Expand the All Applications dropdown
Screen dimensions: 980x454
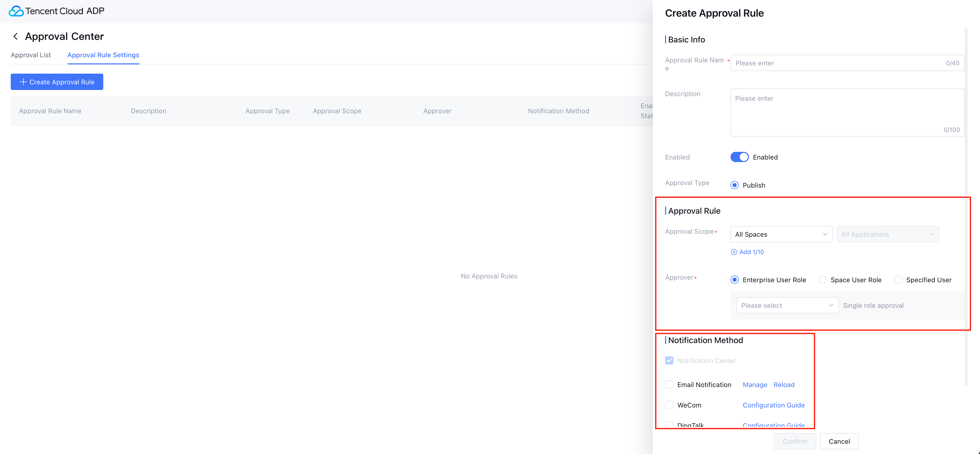pos(887,234)
